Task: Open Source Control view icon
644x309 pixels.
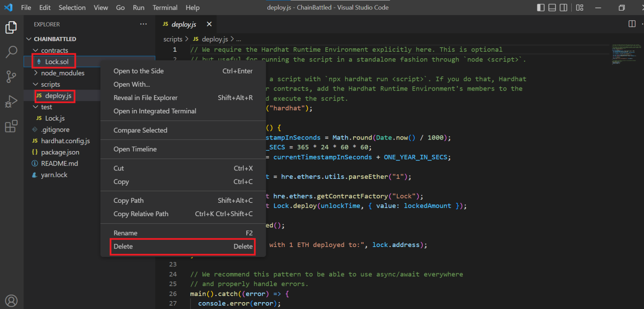Action: (x=11, y=76)
